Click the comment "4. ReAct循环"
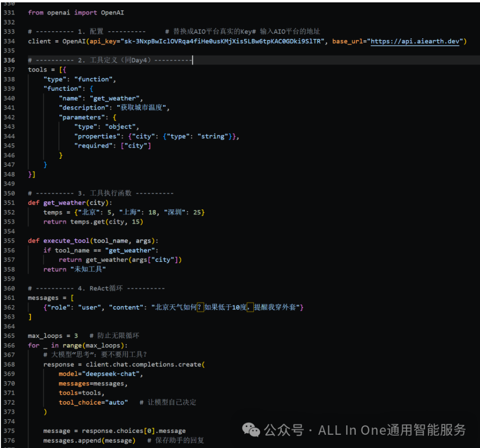Screen dimensions: 480x448 [100, 288]
